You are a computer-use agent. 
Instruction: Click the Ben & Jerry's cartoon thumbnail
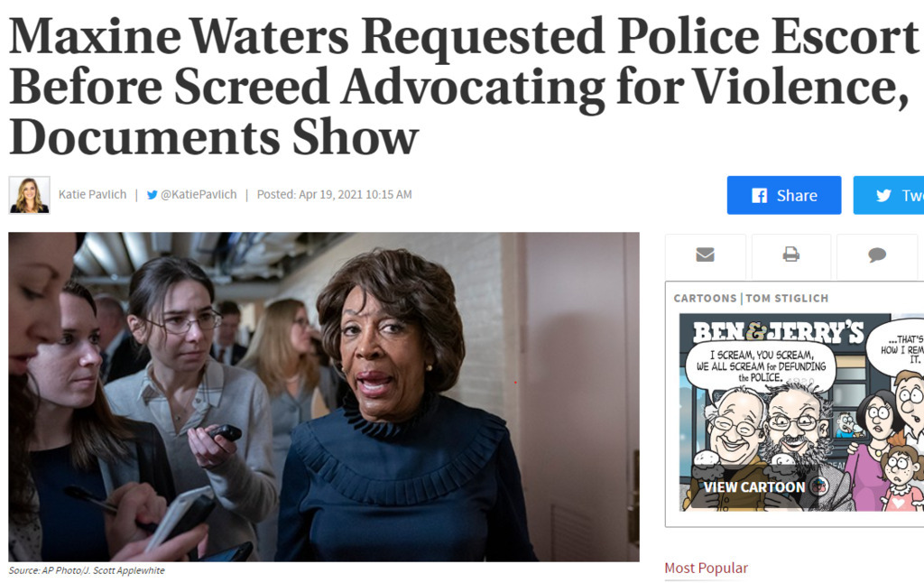tap(801, 412)
